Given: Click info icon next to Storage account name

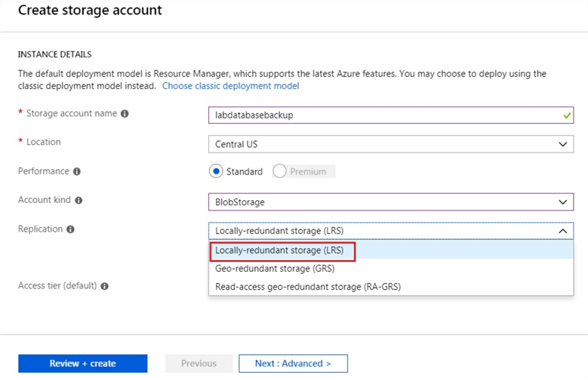Looking at the screenshot, I should pyautogui.click(x=125, y=114).
